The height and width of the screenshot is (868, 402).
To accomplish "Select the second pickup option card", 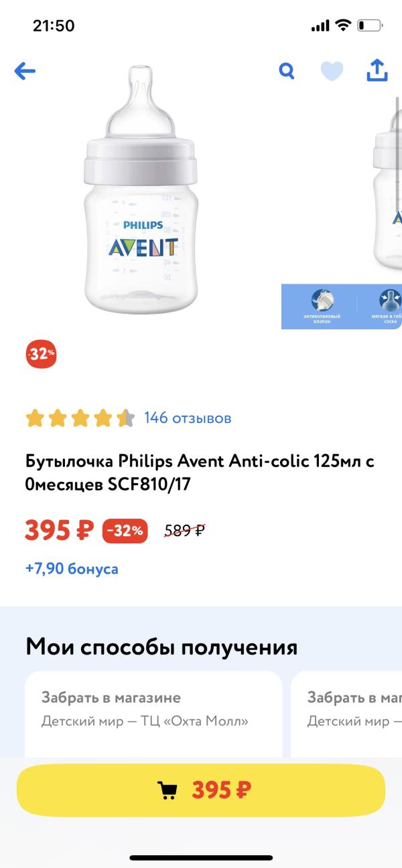I will coord(348,713).
